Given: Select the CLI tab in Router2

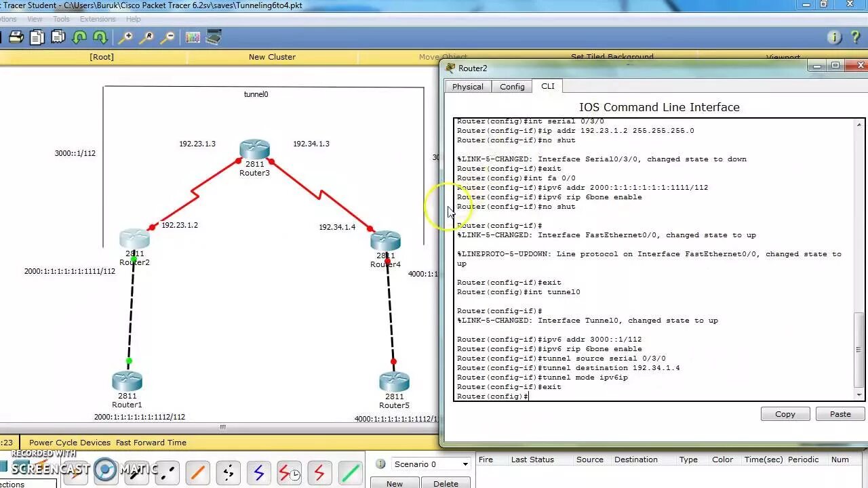Looking at the screenshot, I should [x=548, y=86].
